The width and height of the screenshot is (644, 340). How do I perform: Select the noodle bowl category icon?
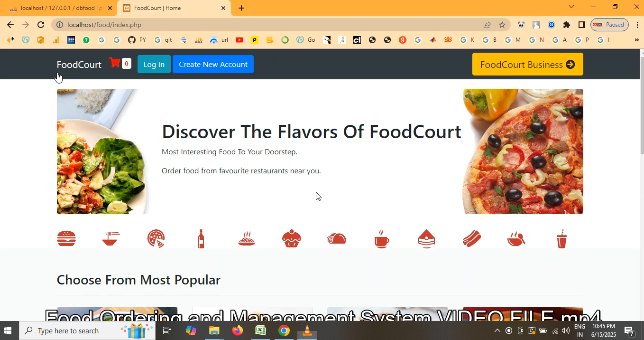(x=111, y=238)
